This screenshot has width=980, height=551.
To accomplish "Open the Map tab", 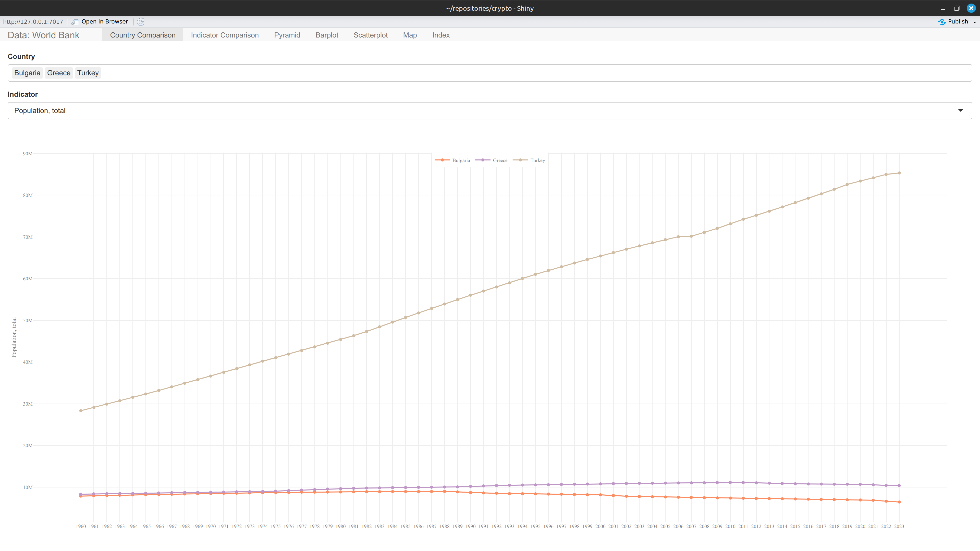I will (x=410, y=35).
